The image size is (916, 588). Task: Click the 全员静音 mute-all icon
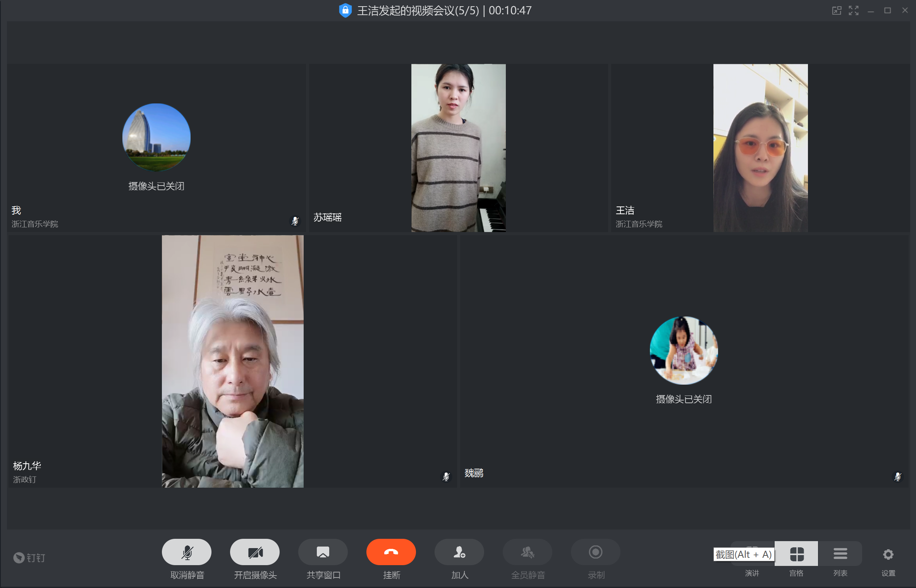[527, 552]
